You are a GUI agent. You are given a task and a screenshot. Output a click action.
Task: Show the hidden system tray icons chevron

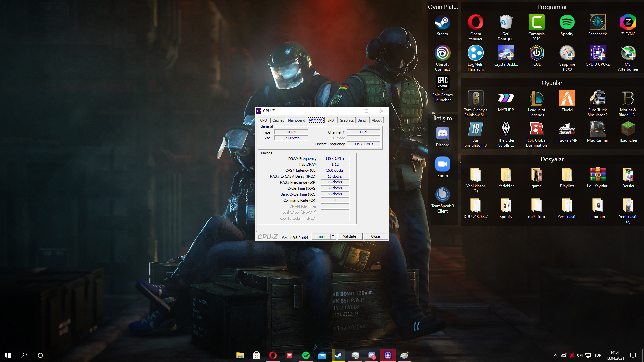coord(555,355)
